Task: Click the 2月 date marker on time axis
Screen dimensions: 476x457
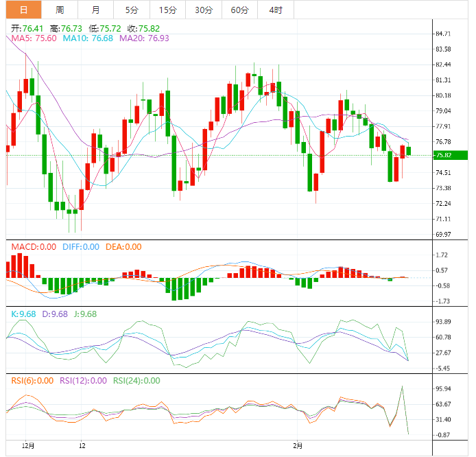Action: point(296,445)
